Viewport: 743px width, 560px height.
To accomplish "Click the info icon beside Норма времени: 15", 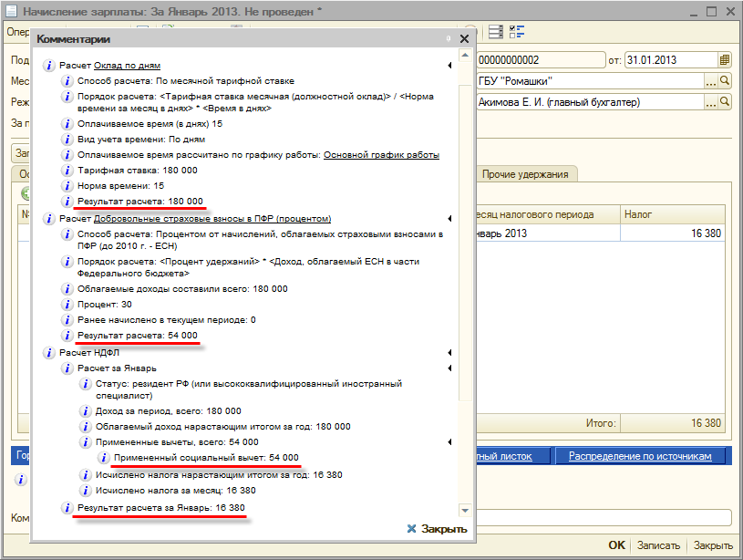I will coord(67,186).
